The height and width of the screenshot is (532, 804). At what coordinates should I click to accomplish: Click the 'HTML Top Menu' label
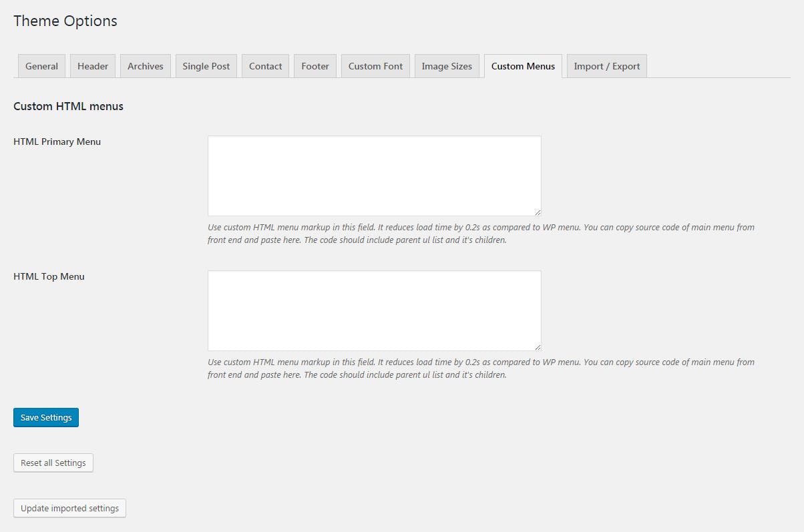point(49,276)
